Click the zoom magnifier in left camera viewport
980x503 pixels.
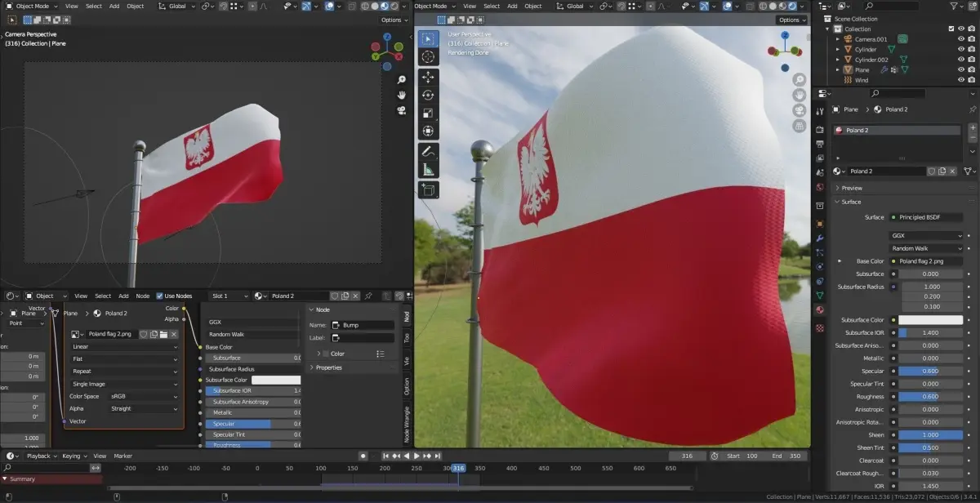click(402, 80)
